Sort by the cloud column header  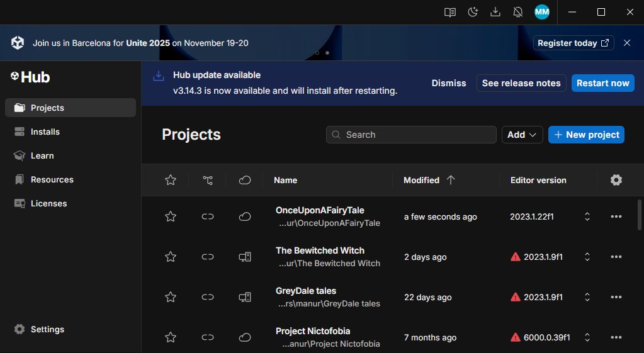245,180
